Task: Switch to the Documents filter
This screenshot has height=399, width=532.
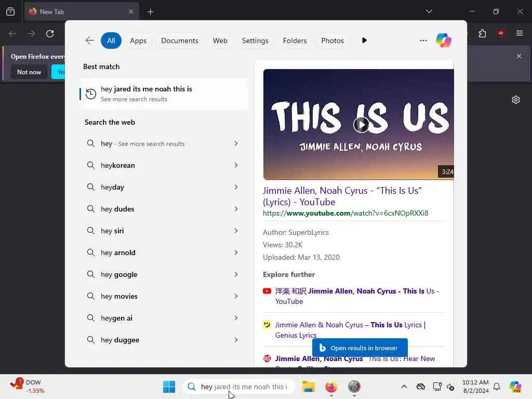Action: [179, 41]
